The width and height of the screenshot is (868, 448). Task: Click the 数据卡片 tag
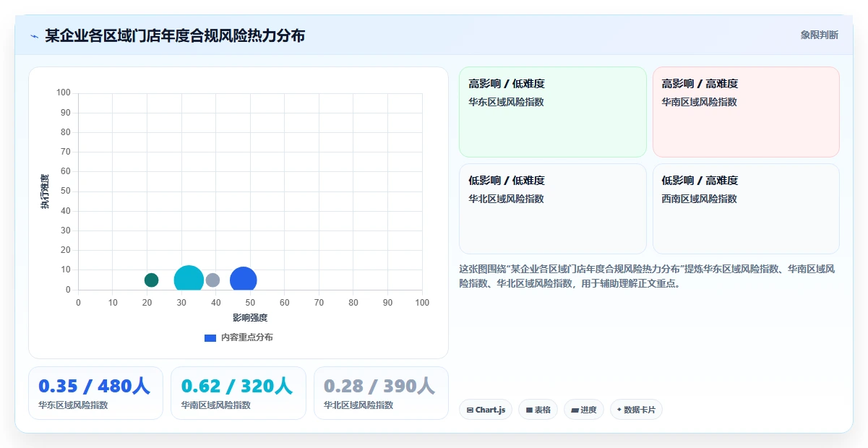click(x=636, y=410)
